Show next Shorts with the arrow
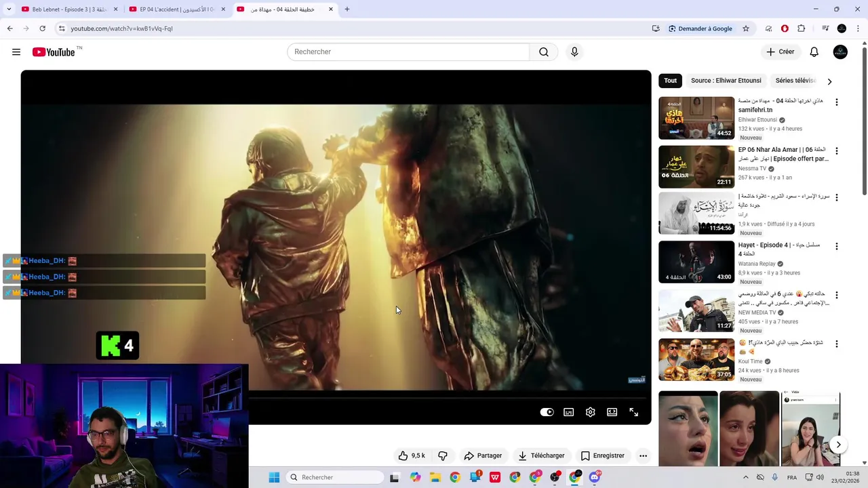868x488 pixels. (x=838, y=445)
